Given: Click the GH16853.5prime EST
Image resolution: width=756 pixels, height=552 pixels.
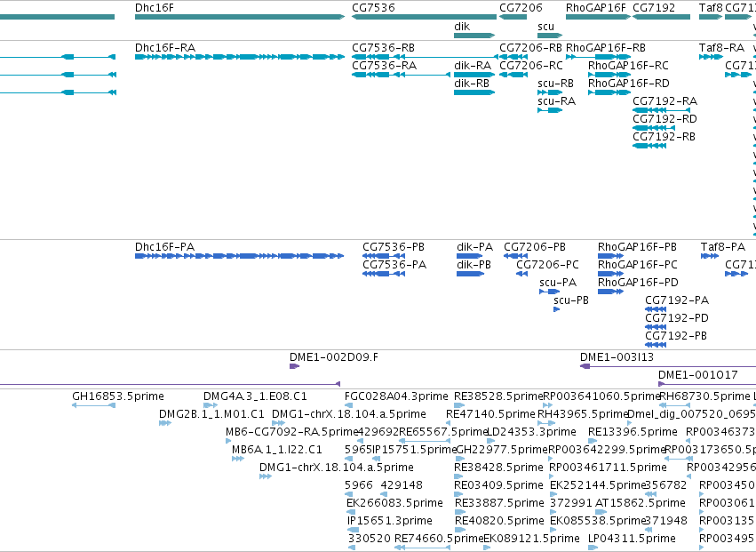Looking at the screenshot, I should (93, 406).
